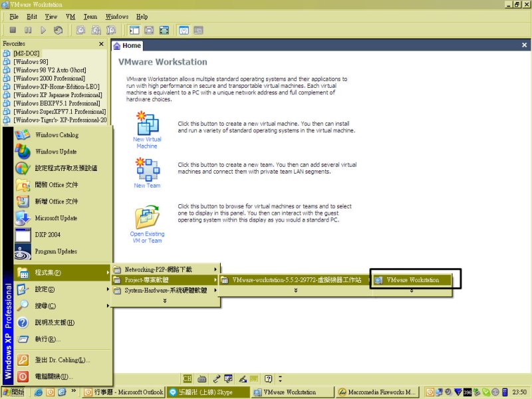Image resolution: width=532 pixels, height=399 pixels.
Task: Open the File menu
Action: click(14, 16)
